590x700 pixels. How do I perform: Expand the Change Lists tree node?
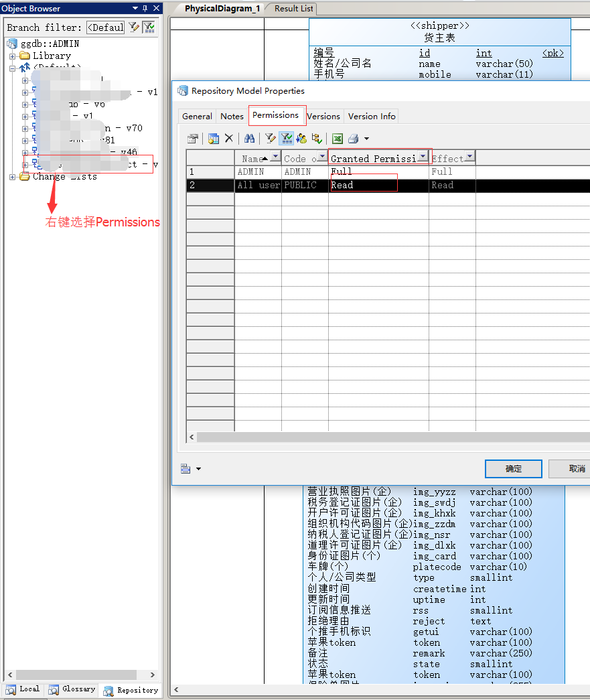pos(13,176)
